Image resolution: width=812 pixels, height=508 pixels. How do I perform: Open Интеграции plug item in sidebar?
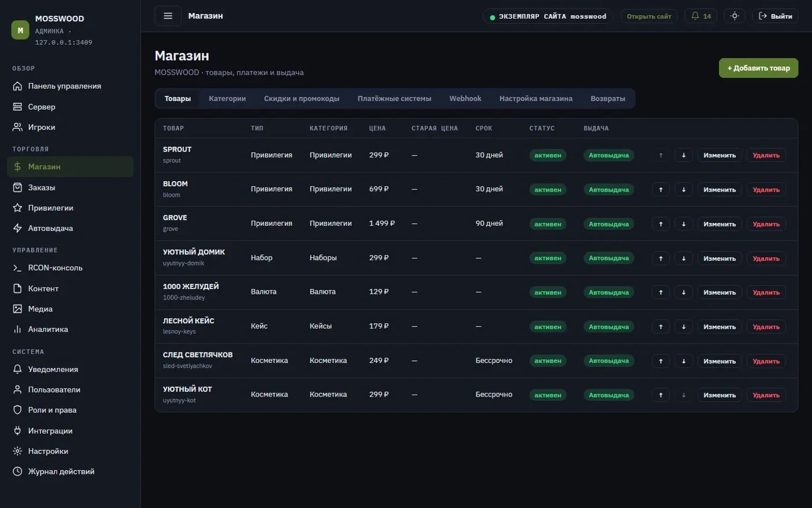click(x=70, y=431)
